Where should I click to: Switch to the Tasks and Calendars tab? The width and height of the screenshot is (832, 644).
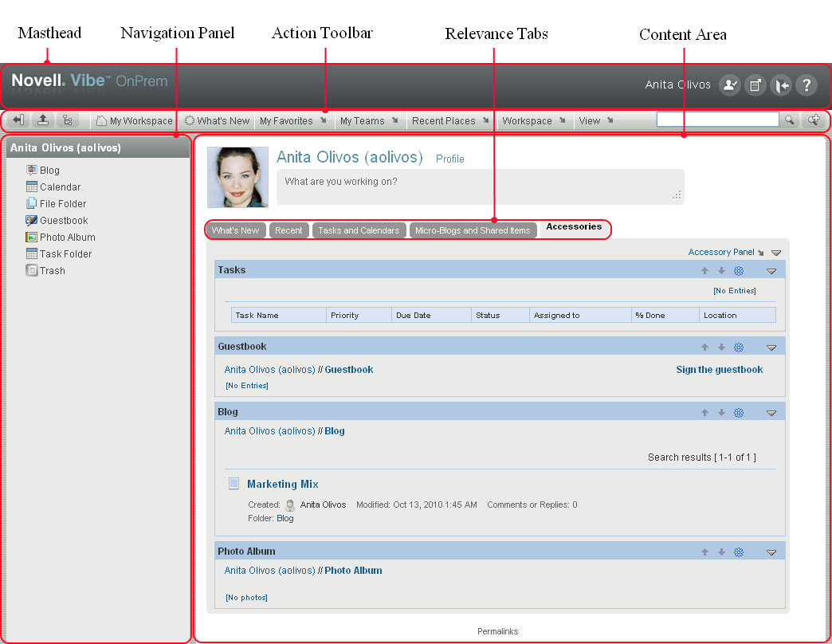pyautogui.click(x=359, y=230)
